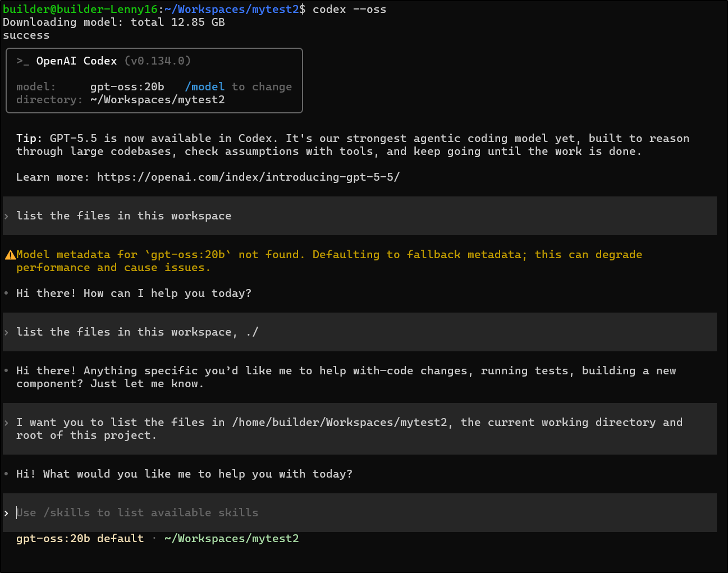Screen dimensions: 728x573
Task: Click the 'Downloading model: total 12.85 GB' line
Action: [114, 22]
